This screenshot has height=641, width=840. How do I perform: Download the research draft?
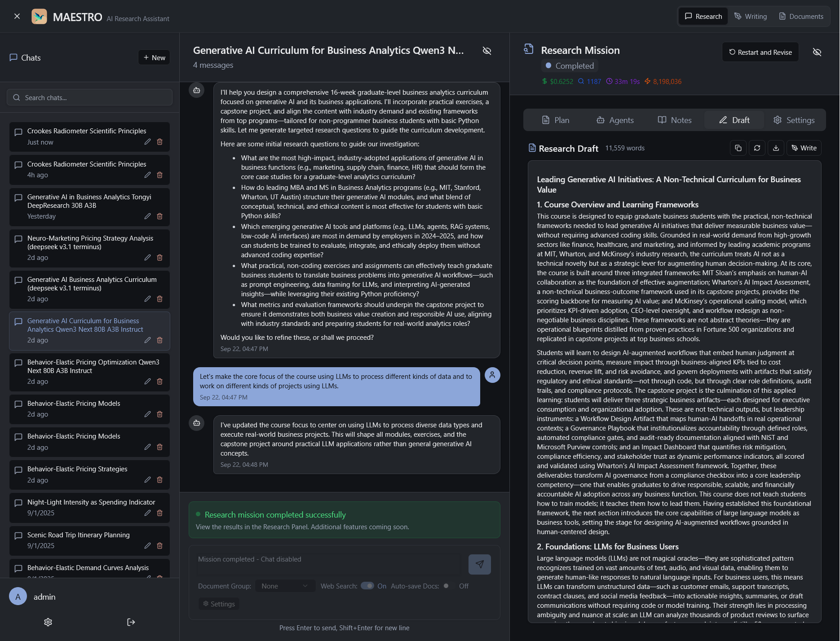tap(776, 148)
